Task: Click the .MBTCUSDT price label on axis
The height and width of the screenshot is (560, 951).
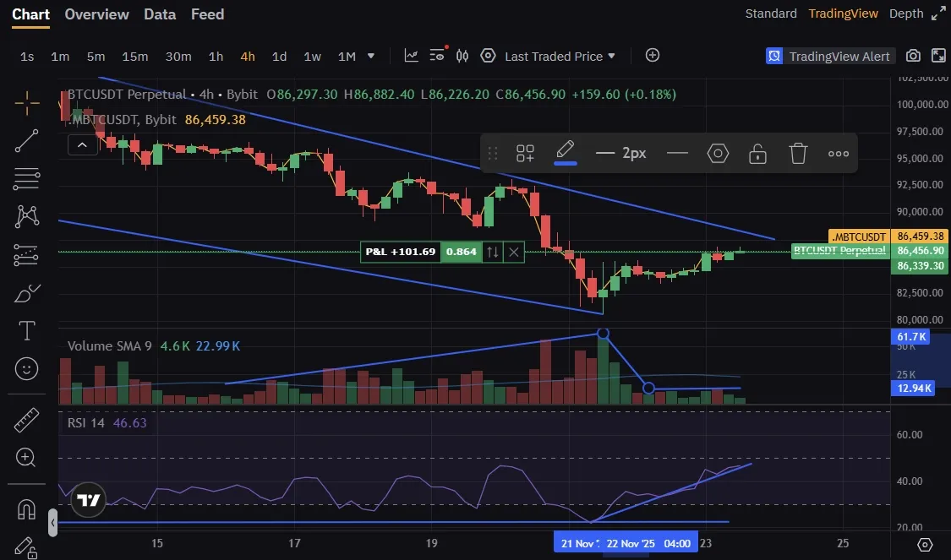Action: [858, 237]
